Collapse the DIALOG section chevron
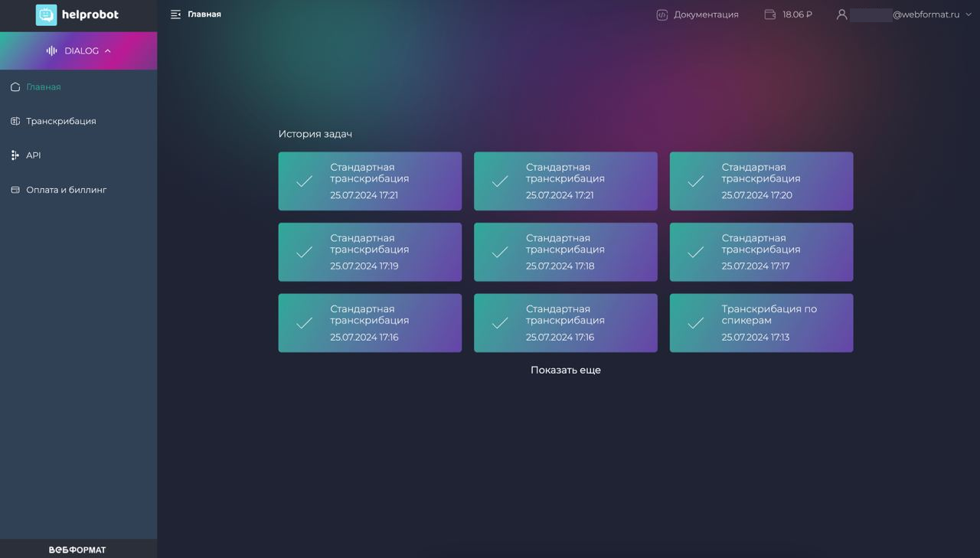The image size is (980, 558). point(107,51)
